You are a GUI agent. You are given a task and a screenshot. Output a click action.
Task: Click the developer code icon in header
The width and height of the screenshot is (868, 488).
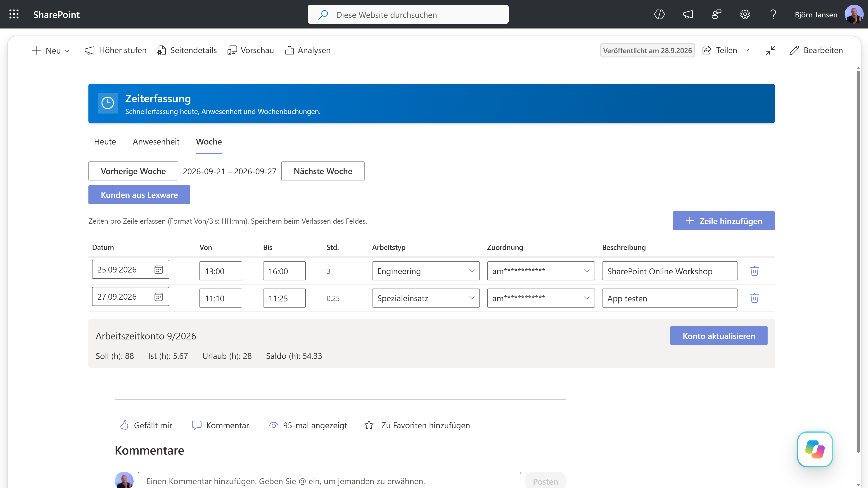pos(659,14)
